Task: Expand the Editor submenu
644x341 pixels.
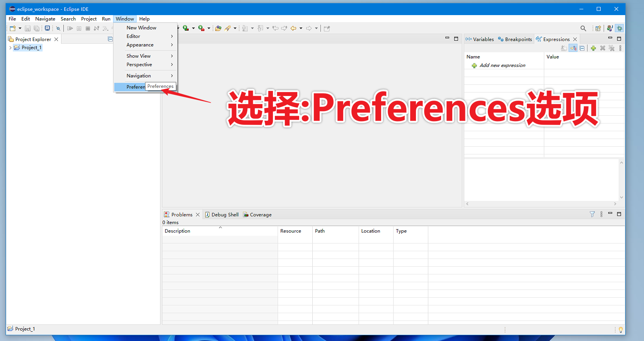Action: (x=145, y=36)
